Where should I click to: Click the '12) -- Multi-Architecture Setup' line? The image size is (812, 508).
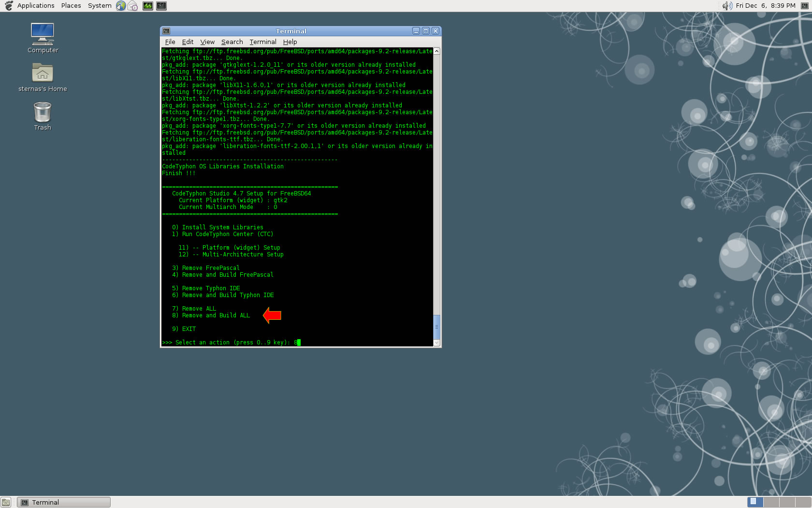tap(231, 254)
